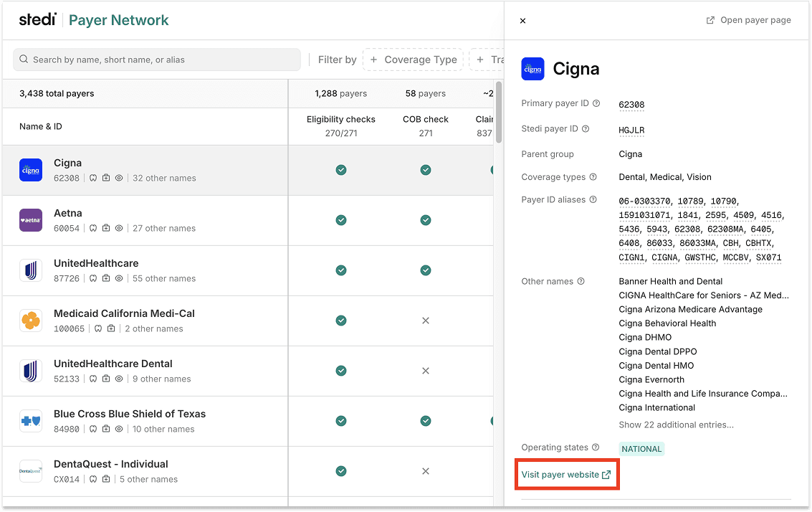812x512 pixels.
Task: Click '2 other names' in Medi-Cal row
Action: pos(154,329)
